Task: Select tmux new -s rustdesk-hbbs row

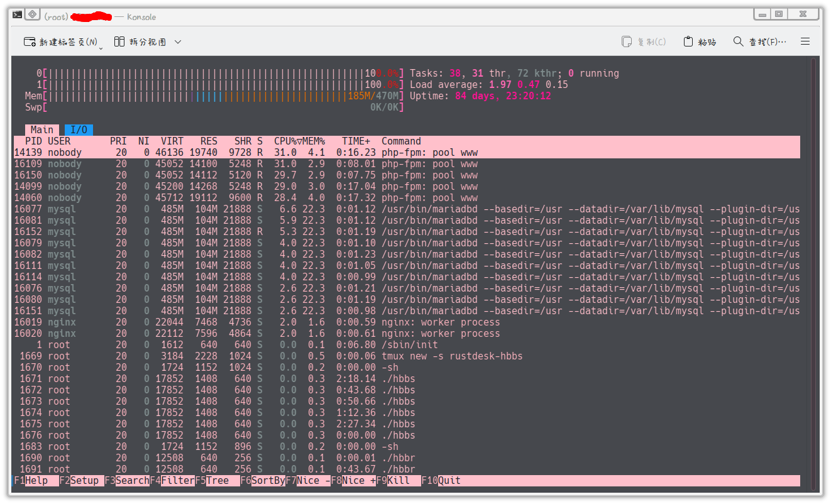Action: (x=407, y=356)
